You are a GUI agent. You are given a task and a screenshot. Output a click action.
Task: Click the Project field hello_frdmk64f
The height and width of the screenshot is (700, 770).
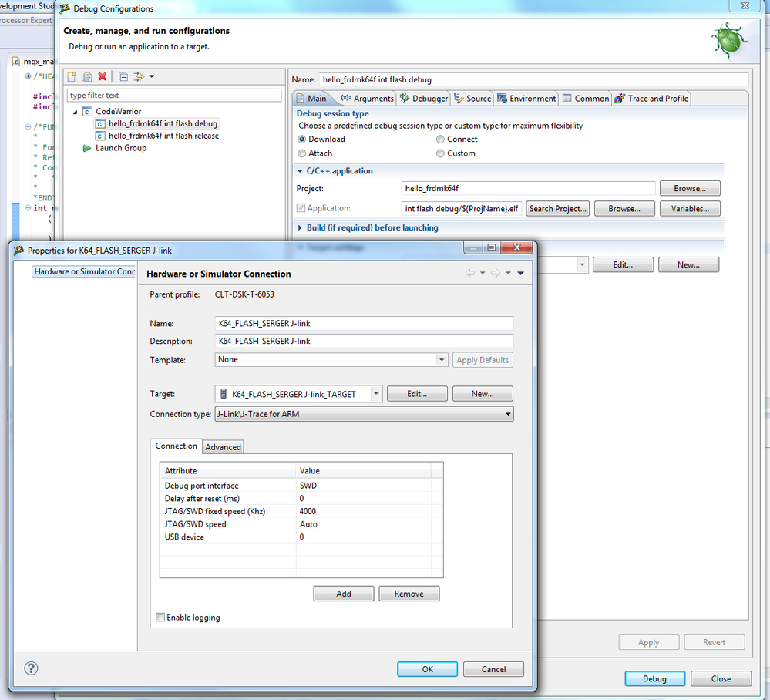tap(528, 189)
